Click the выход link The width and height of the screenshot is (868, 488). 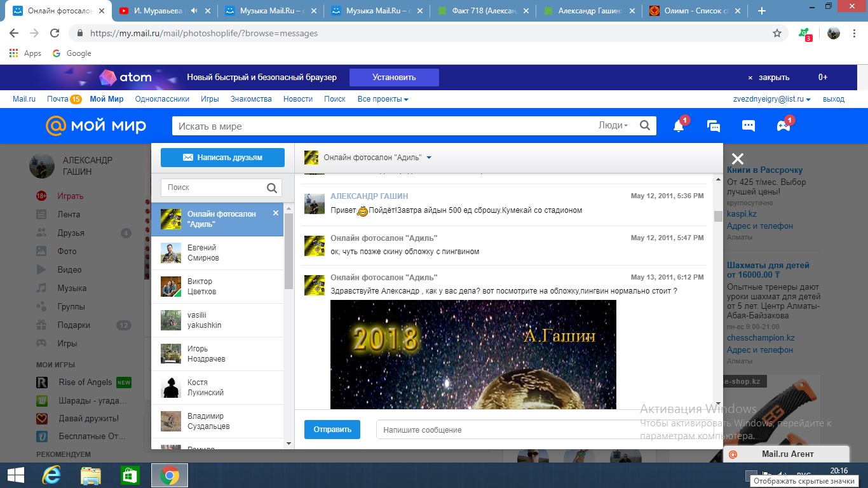pyautogui.click(x=834, y=99)
